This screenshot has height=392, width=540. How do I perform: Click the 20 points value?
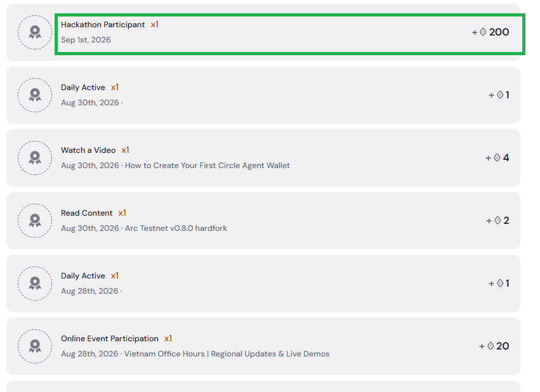[x=503, y=346]
